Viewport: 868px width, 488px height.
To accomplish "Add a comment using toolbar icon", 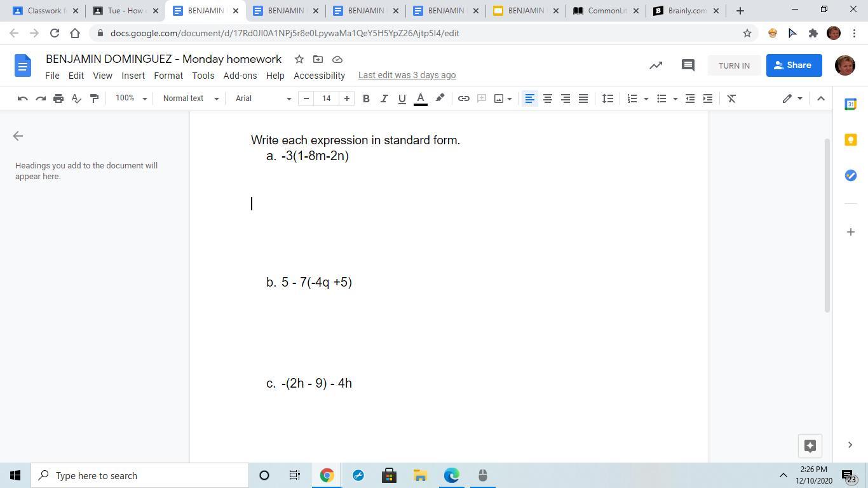I will pyautogui.click(x=482, y=98).
